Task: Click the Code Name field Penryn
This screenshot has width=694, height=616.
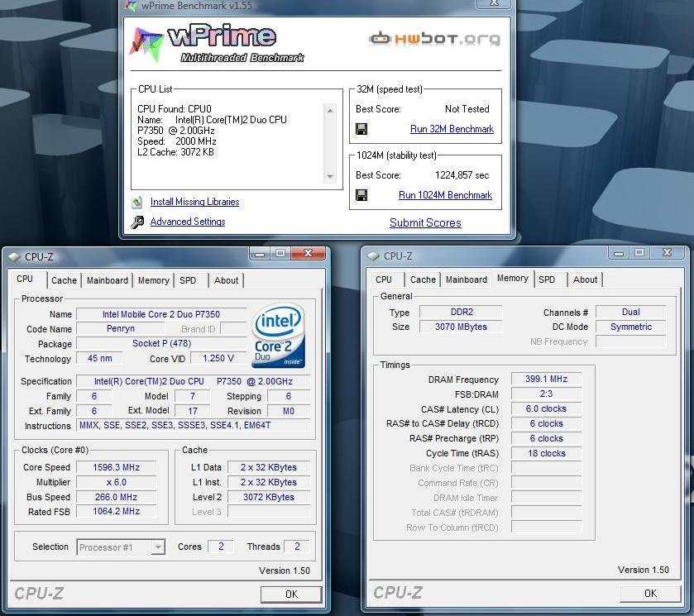Action: coord(121,329)
